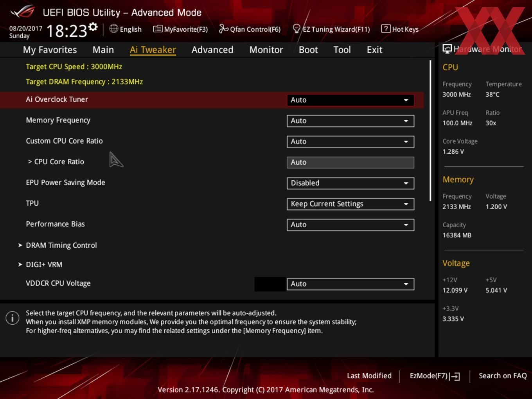Switch to the Main tab
The image size is (532, 399).
tap(103, 50)
